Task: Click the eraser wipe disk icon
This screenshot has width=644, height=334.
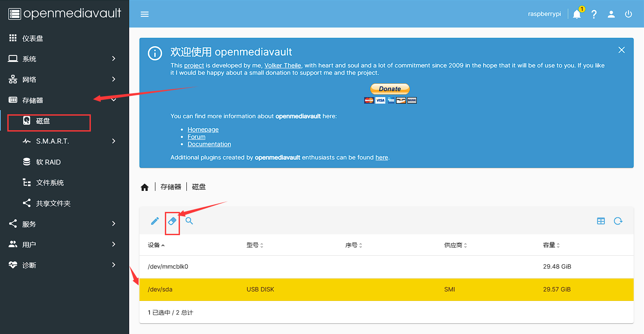Action: [172, 221]
